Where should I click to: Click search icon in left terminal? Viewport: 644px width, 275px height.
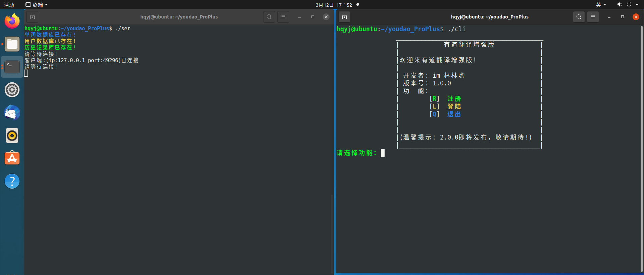pos(269,17)
